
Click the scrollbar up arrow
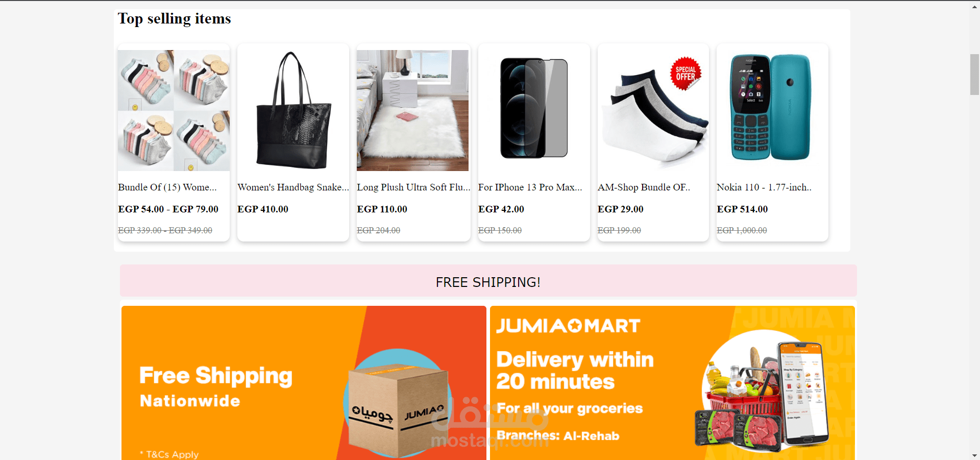click(974, 6)
